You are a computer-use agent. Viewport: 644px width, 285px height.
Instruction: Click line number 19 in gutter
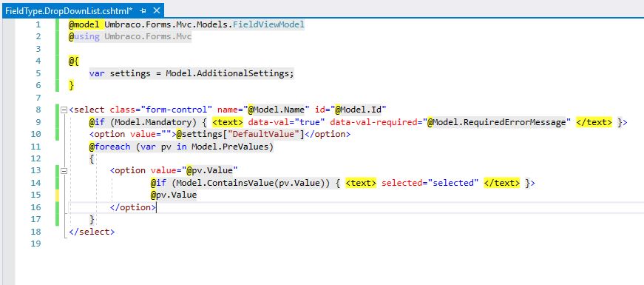click(x=36, y=244)
